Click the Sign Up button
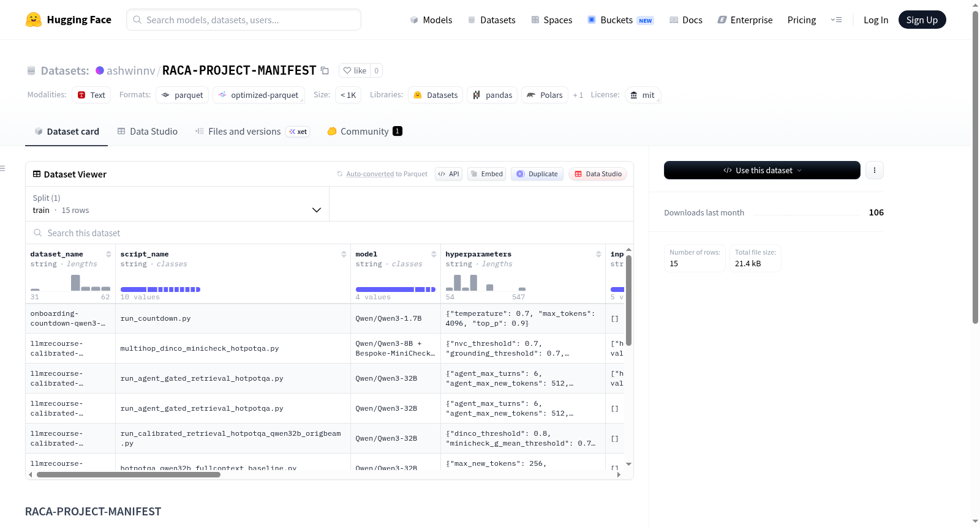 (922, 20)
